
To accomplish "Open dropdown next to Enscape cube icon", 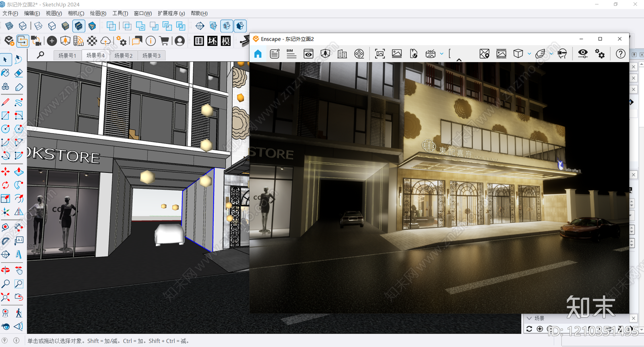I will coord(529,54).
